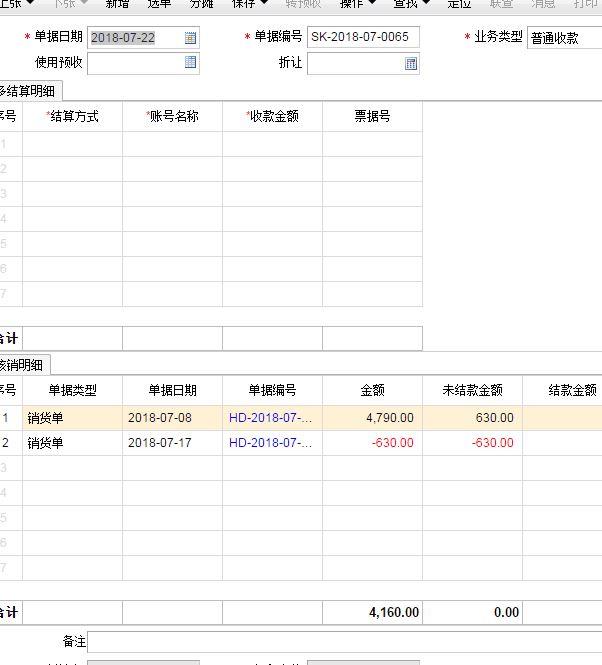Image resolution: width=602 pixels, height=665 pixels.
Task: Click the 结款金额 column header
Action: click(x=563, y=390)
